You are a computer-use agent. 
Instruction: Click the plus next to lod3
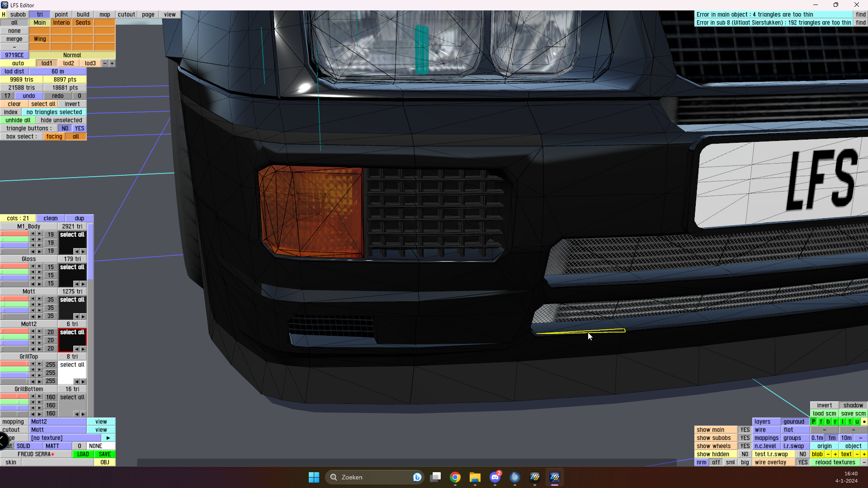click(112, 63)
